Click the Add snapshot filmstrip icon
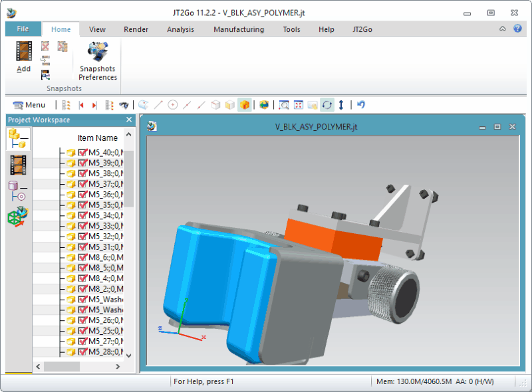532x392 pixels. pos(24,52)
